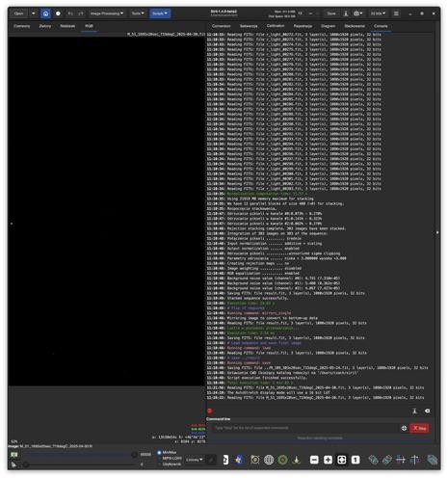Click the upper cutoff value field
This screenshot has width=448, height=478.
145,454
